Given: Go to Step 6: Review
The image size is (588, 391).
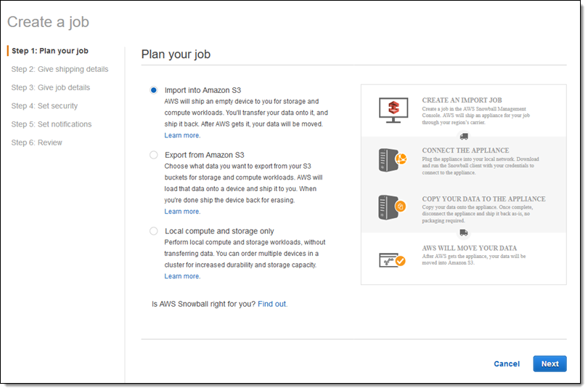Looking at the screenshot, I should click(x=37, y=142).
